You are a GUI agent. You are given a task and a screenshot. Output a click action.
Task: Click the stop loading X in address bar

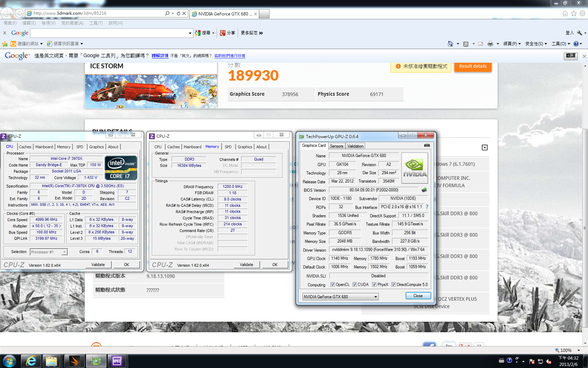click(x=184, y=13)
